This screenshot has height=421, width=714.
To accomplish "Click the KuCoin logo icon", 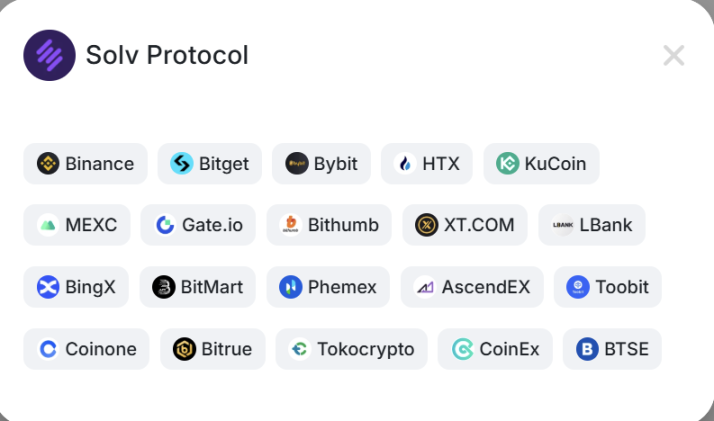I will click(508, 164).
